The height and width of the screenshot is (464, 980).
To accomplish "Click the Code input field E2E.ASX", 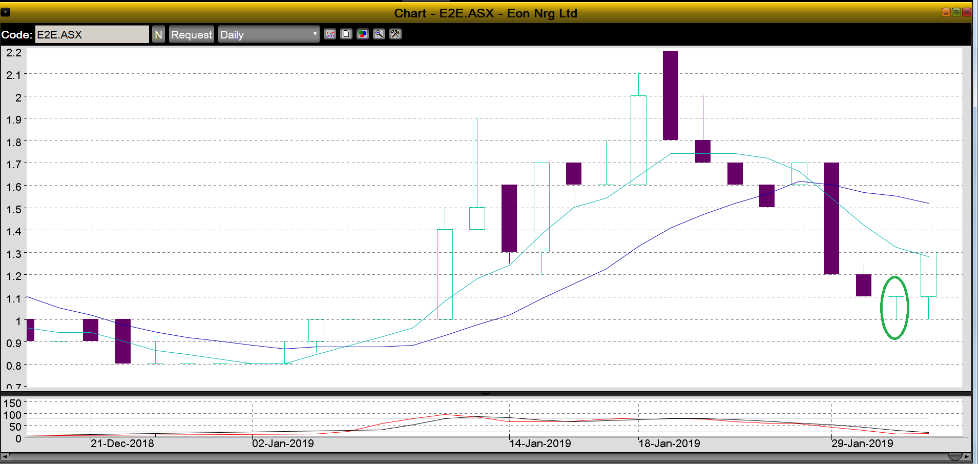I will [x=92, y=34].
